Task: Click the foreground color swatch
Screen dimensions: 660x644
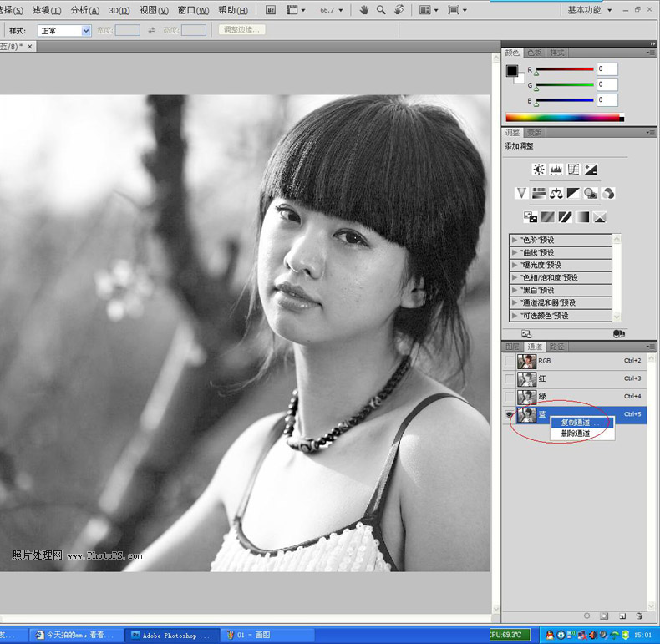Action: (x=512, y=71)
